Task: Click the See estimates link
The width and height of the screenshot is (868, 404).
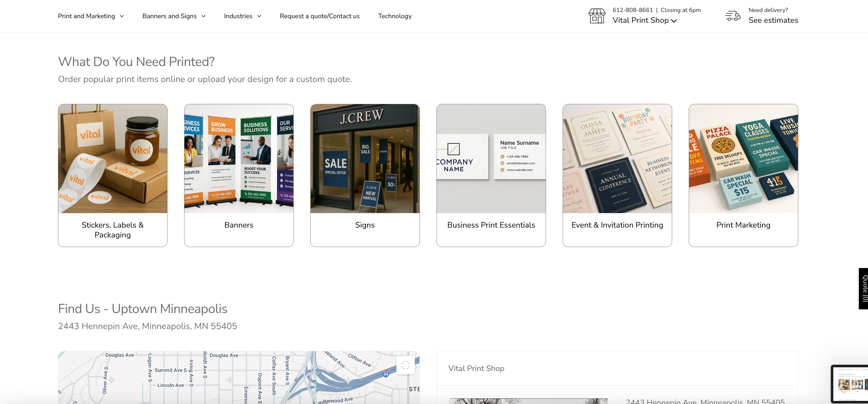Action: [x=773, y=20]
